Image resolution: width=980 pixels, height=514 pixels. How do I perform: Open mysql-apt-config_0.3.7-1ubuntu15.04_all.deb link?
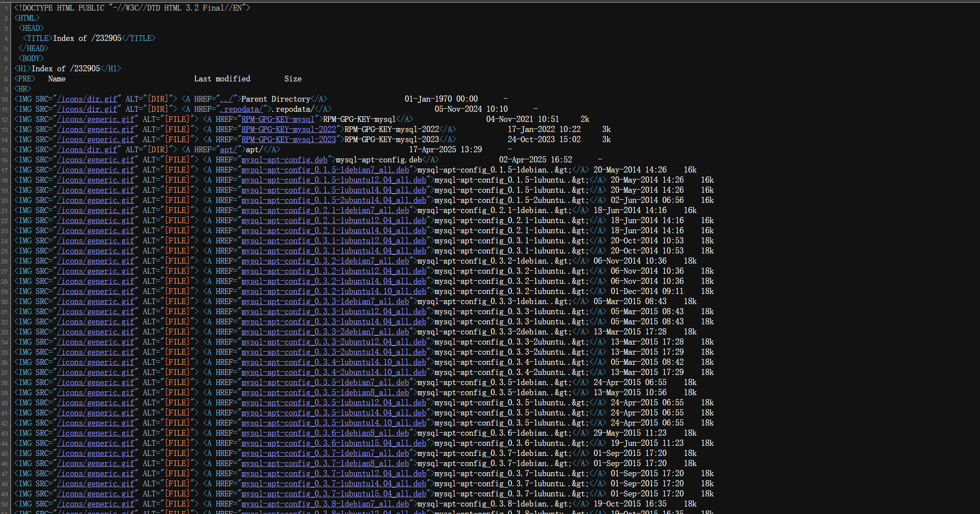[334, 494]
